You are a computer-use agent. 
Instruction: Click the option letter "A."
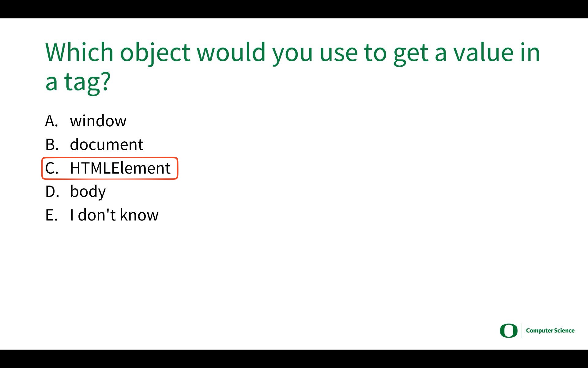coord(51,121)
